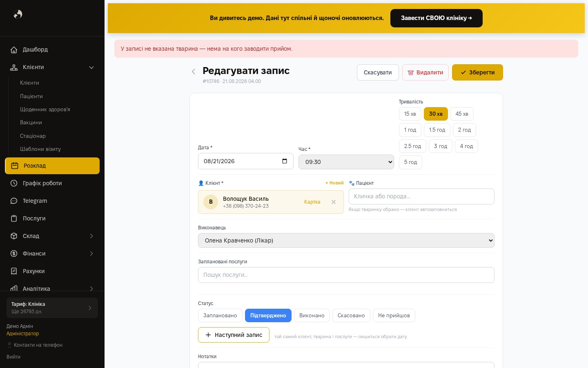The height and width of the screenshot is (368, 588).
Task: Open the Тариф: Клініка plan card
Action: pyautogui.click(x=52, y=308)
